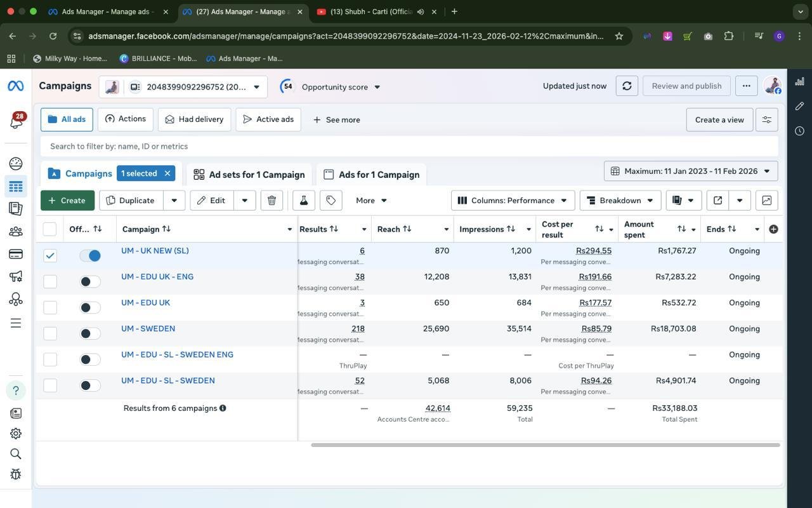Open Search magnifier icon in sidebar
The image size is (812, 508).
click(16, 454)
